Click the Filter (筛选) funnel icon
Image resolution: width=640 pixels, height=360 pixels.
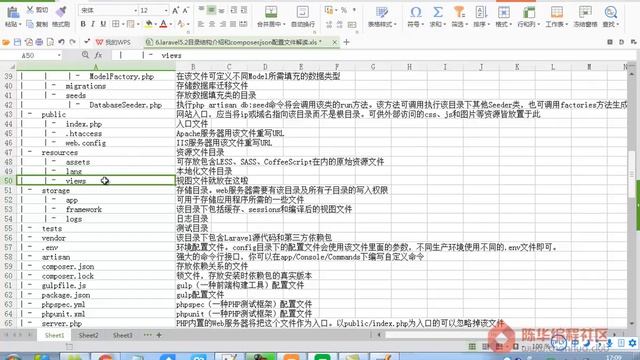pos(459,12)
